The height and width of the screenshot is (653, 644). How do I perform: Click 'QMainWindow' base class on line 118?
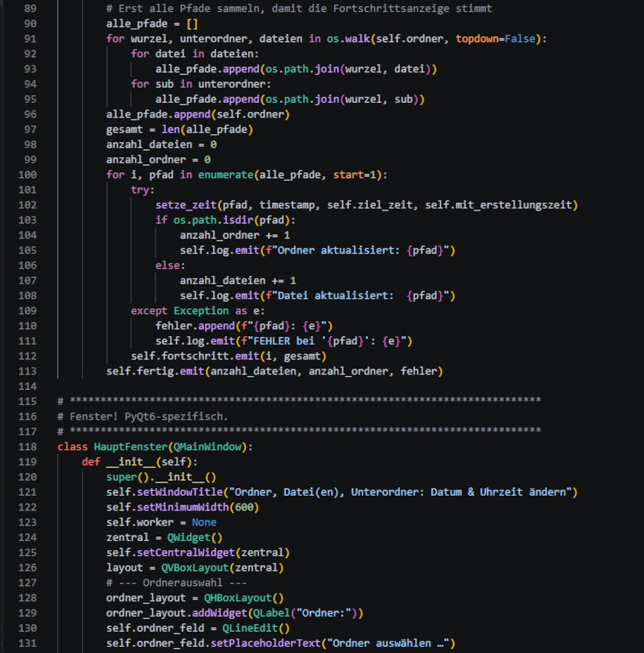coord(207,447)
